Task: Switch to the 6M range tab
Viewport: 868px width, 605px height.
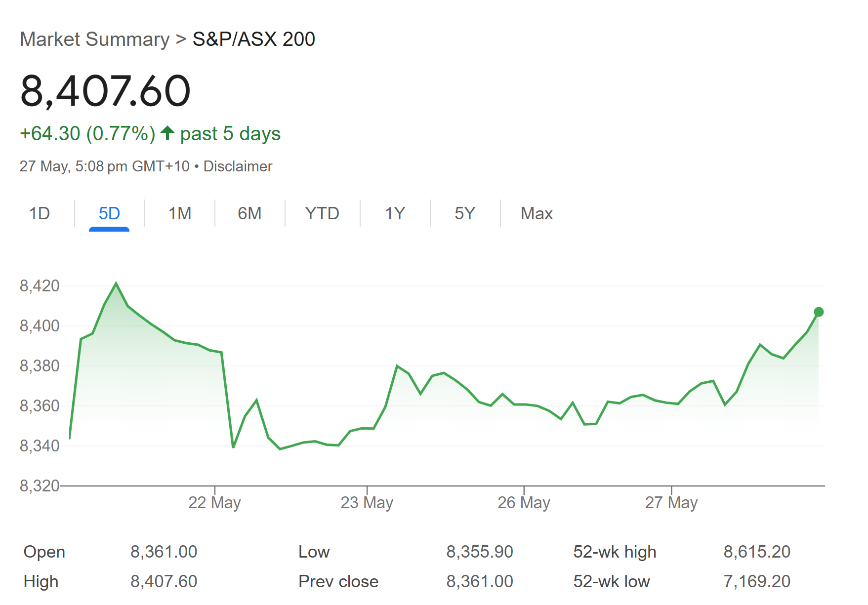Action: (249, 213)
